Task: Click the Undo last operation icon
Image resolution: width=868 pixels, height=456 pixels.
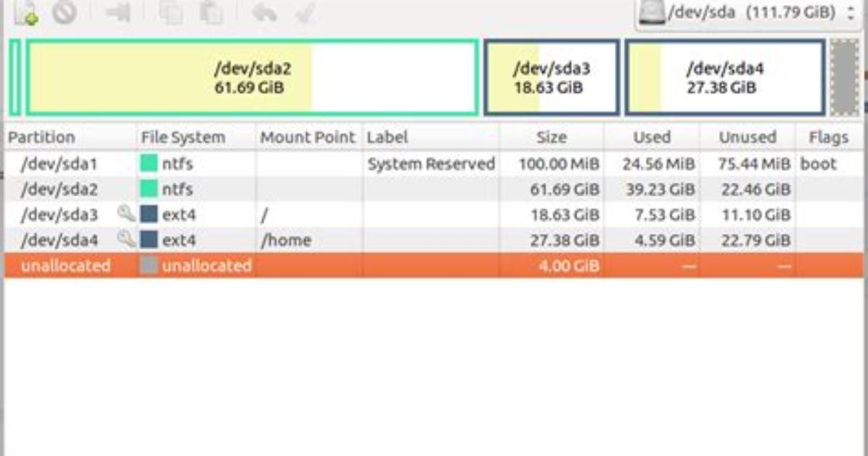Action: (x=264, y=12)
